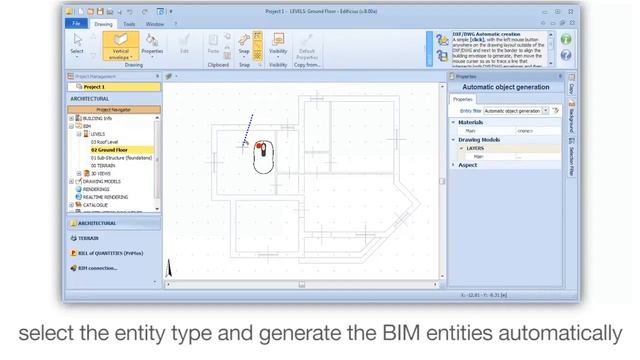Viewport: 640px width, 360px height.
Task: Open the quick access toolbar customize arrow
Action: coord(171,12)
